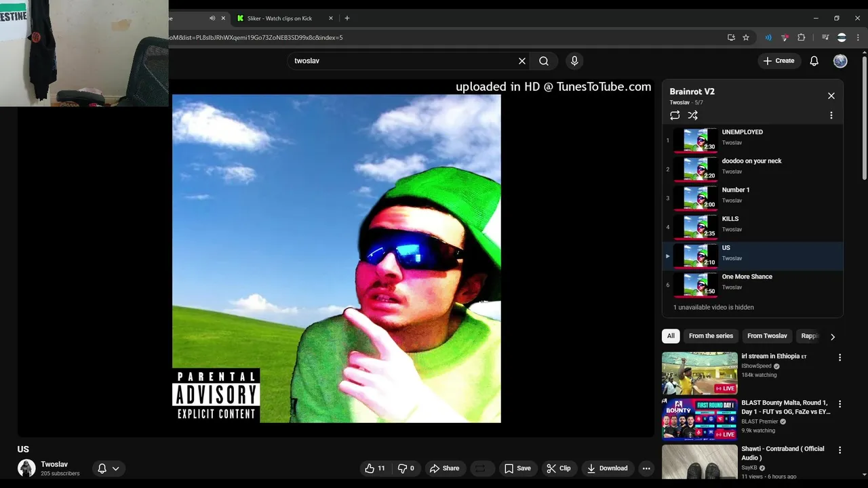The height and width of the screenshot is (488, 868).
Task: Open Twoslav channel avatar
Action: point(26,468)
